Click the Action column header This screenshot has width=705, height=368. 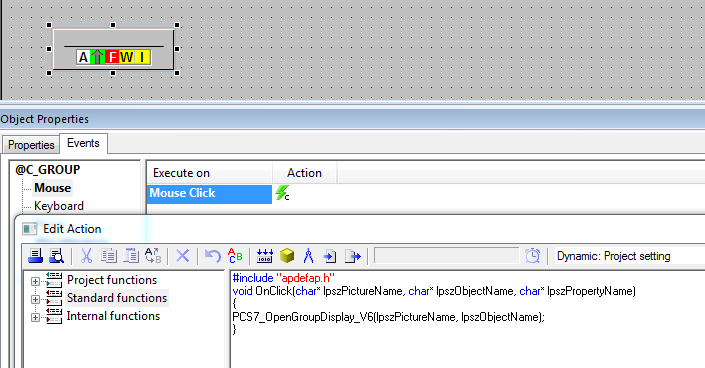(x=304, y=173)
